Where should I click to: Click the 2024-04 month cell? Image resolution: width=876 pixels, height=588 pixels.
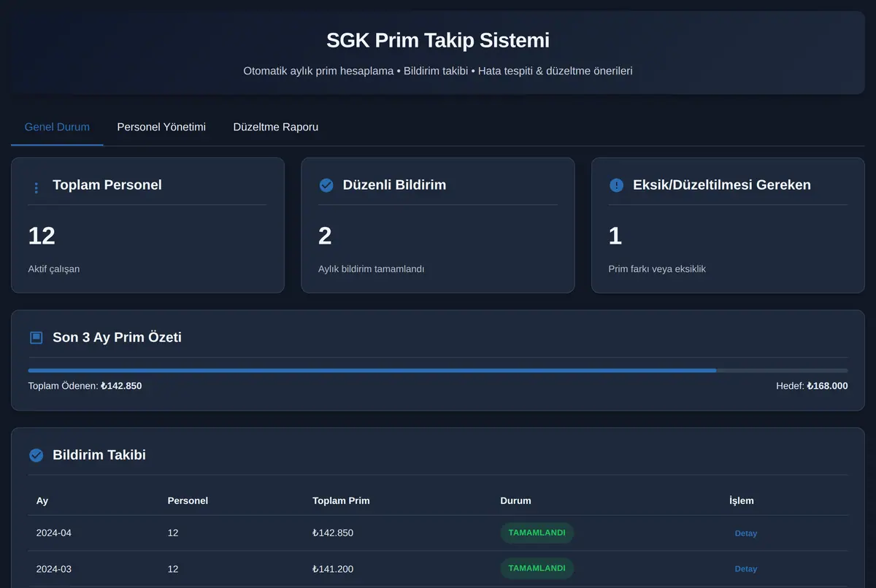(x=54, y=533)
